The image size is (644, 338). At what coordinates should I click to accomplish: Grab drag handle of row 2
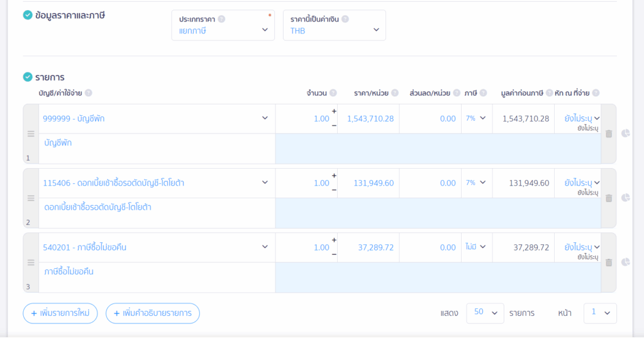click(x=31, y=198)
